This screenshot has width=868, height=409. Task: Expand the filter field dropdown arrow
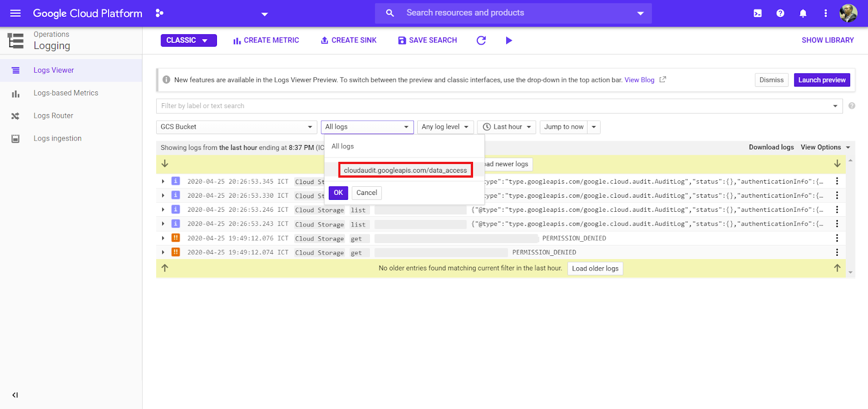click(x=835, y=106)
